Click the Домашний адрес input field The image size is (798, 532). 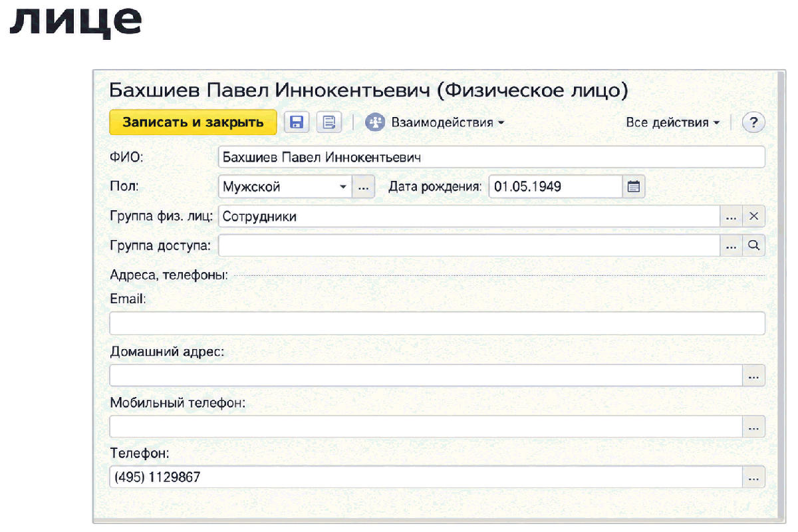click(x=426, y=376)
